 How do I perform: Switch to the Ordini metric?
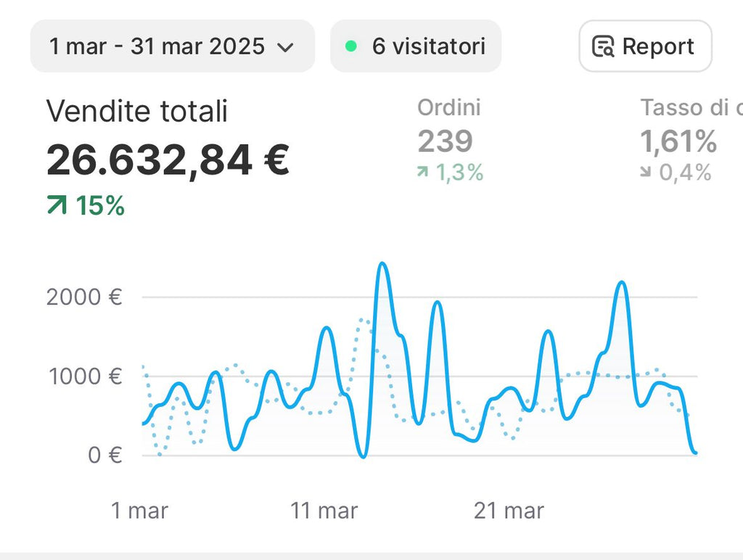(449, 108)
